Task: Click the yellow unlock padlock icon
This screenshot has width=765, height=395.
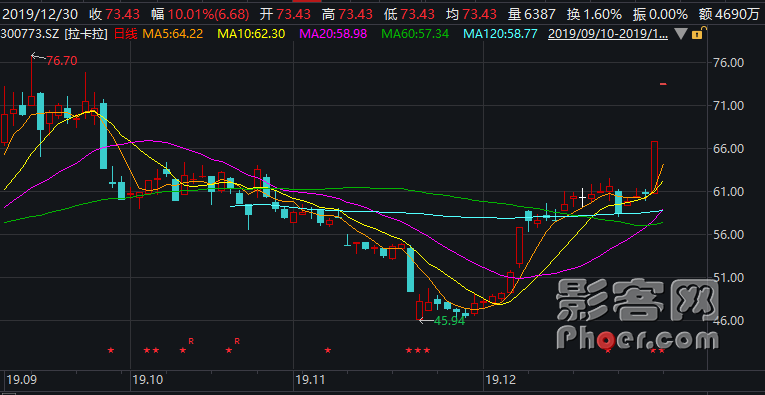Action: (697, 35)
